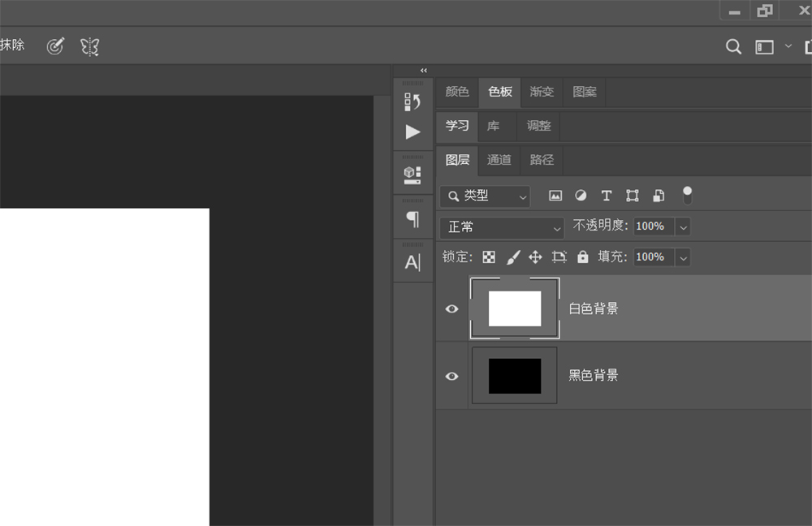Viewport: 812px width, 526px height.
Task: Hide the 白色背景 layer
Action: tap(452, 308)
